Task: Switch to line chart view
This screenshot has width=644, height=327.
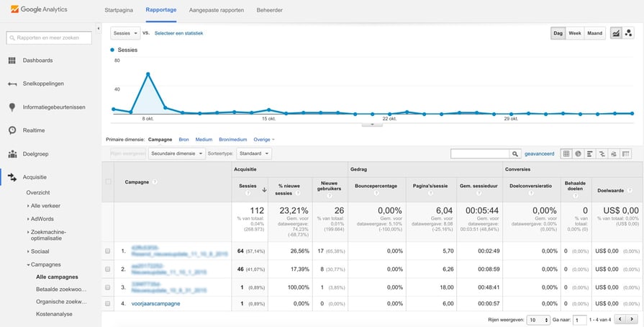Action: point(617,33)
